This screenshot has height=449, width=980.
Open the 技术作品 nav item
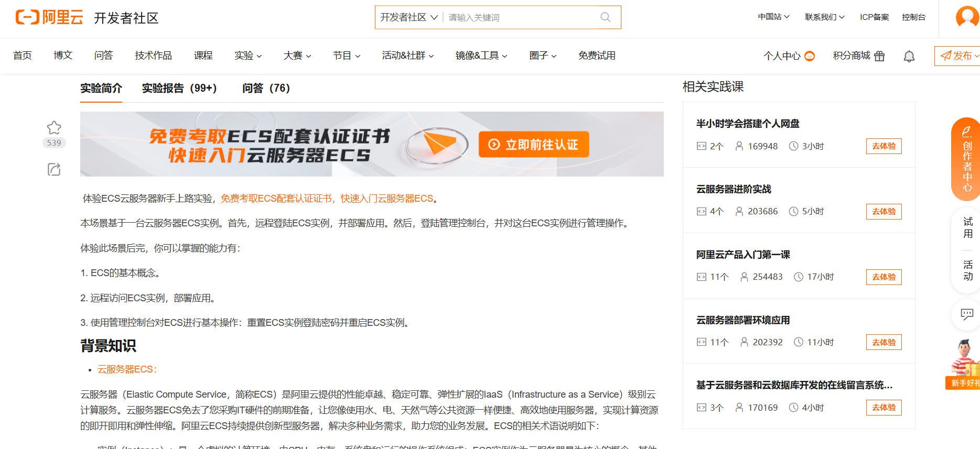(153, 56)
